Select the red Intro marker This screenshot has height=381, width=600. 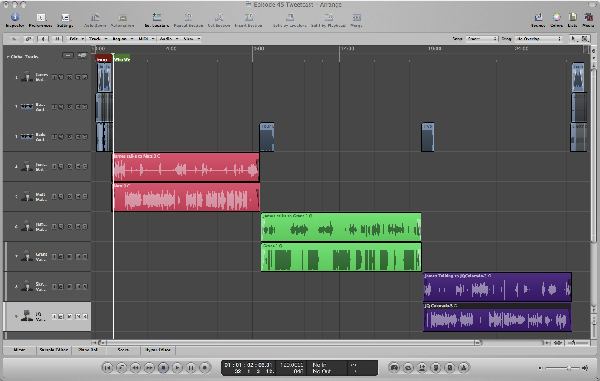coord(103,59)
